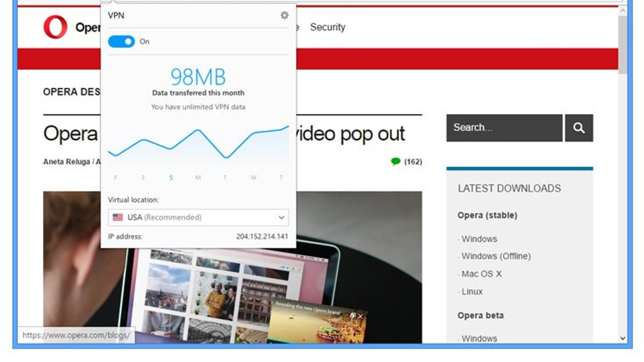Click the F day label on graph
Viewport: 644px width, 362px height.
click(x=116, y=177)
